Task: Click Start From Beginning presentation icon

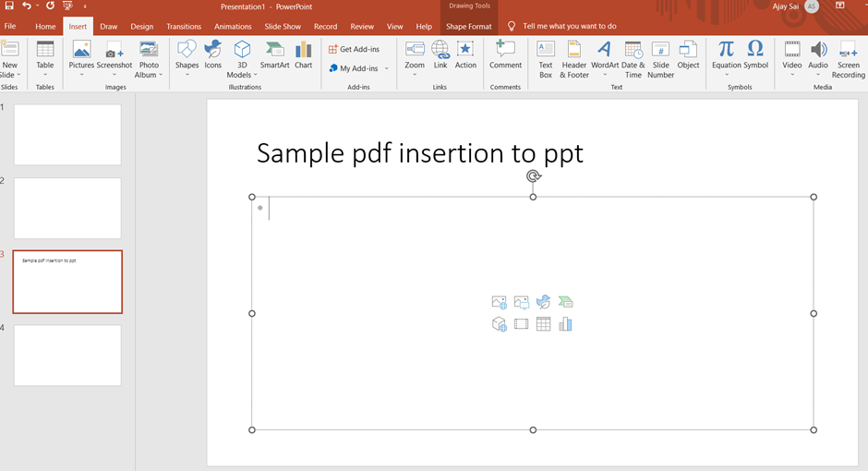Action: pyautogui.click(x=68, y=6)
